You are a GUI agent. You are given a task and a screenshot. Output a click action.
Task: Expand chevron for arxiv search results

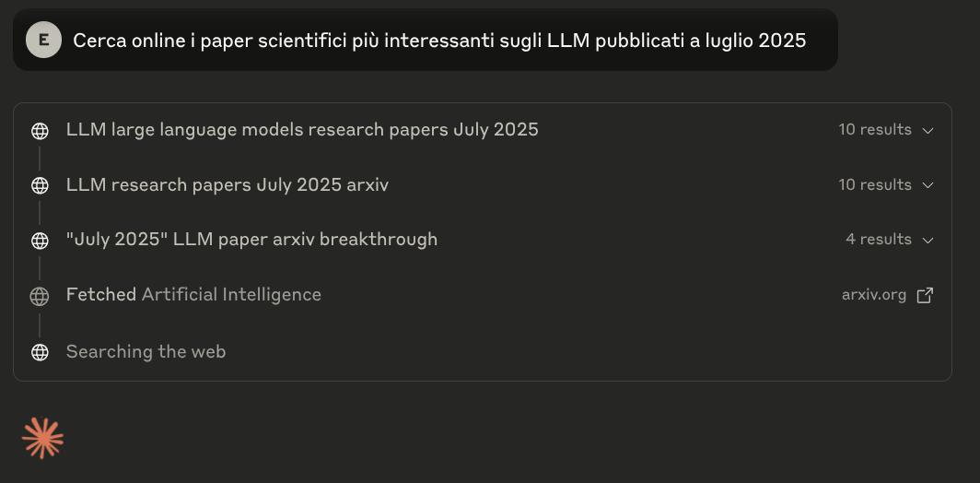tap(928, 185)
